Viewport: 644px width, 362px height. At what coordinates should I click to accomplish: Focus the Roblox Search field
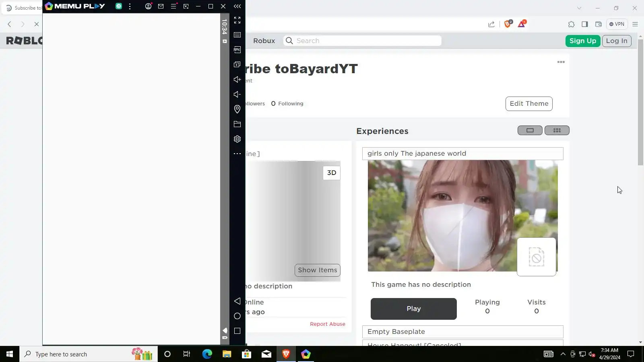tap(362, 41)
